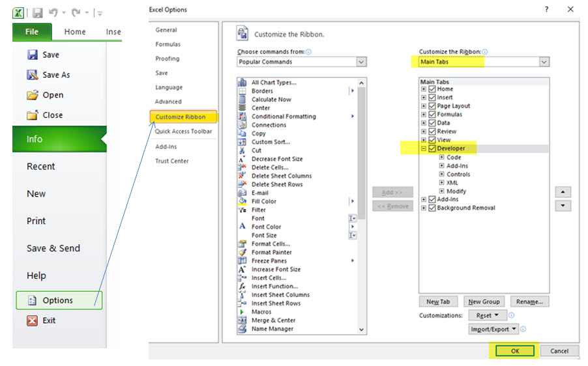
Task: Click the Move Down arrow button
Action: (563, 206)
